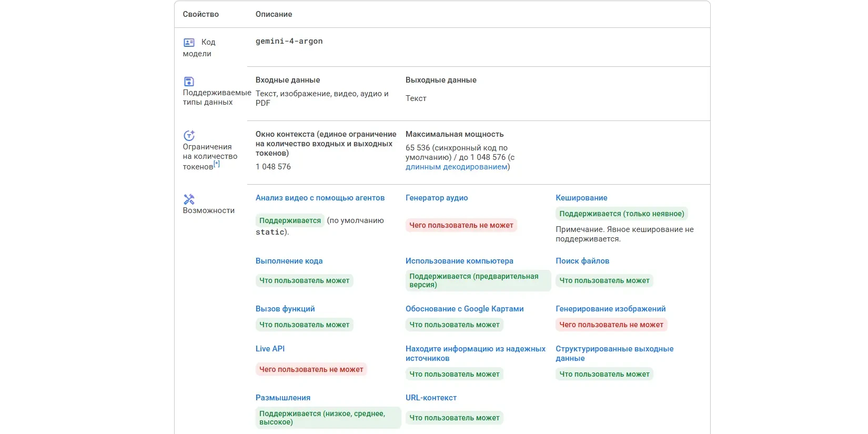
Task: Open the 'Размышления' link
Action: [283, 398]
